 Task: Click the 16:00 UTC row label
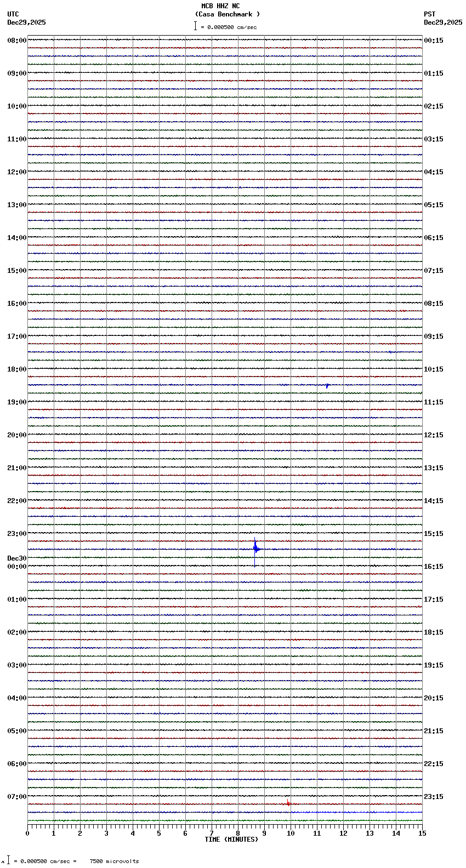pyautogui.click(x=17, y=304)
